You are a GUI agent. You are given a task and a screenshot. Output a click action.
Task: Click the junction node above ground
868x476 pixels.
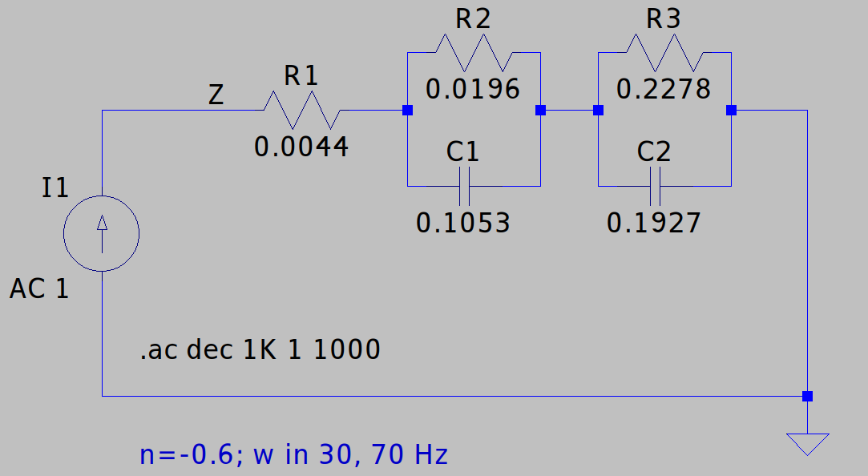click(807, 396)
